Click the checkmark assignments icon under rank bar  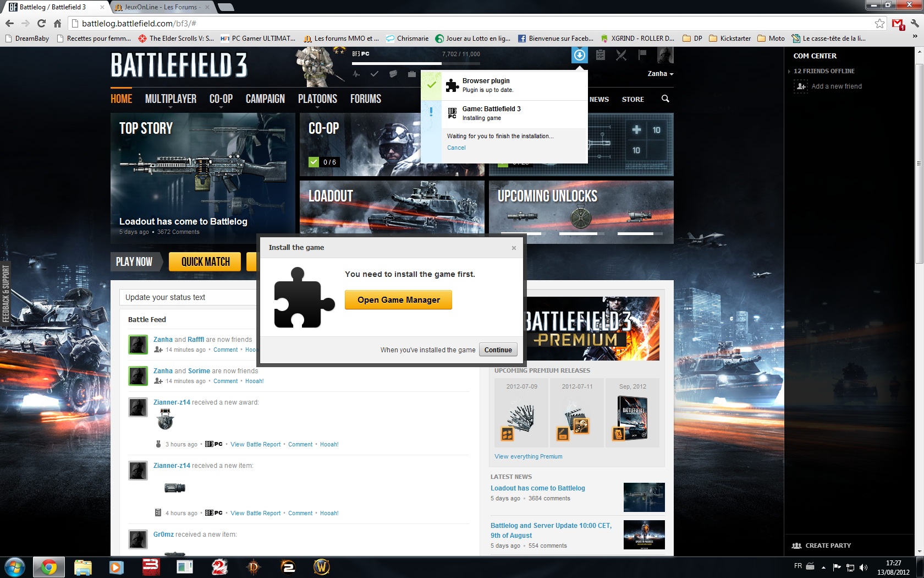click(375, 74)
